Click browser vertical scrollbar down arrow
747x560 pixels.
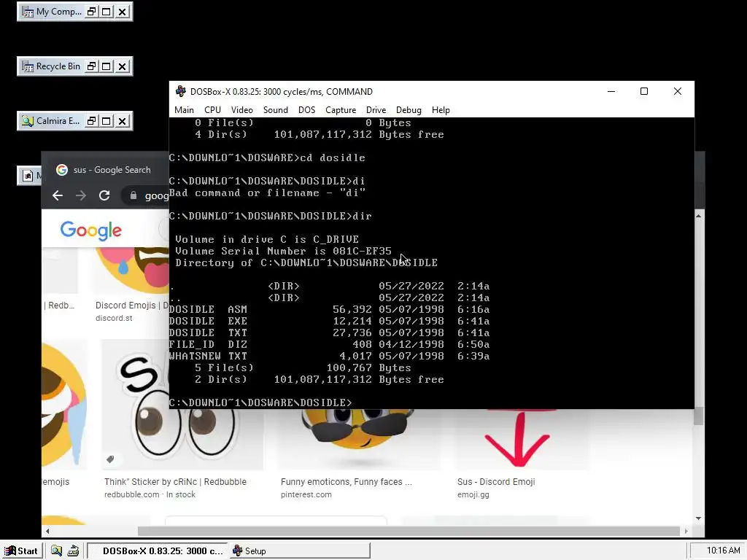click(x=698, y=518)
